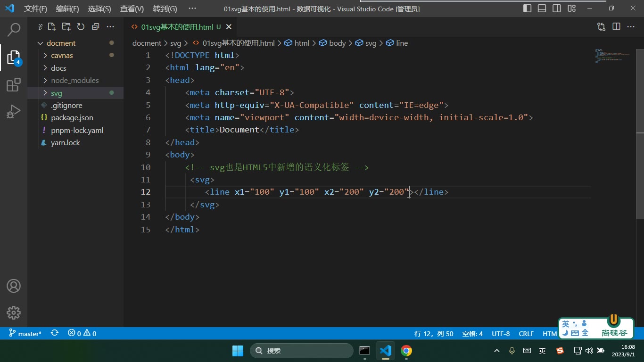Image resolution: width=644 pixels, height=362 pixels.
Task: Expand the node_modules folder
Action: click(x=75, y=80)
